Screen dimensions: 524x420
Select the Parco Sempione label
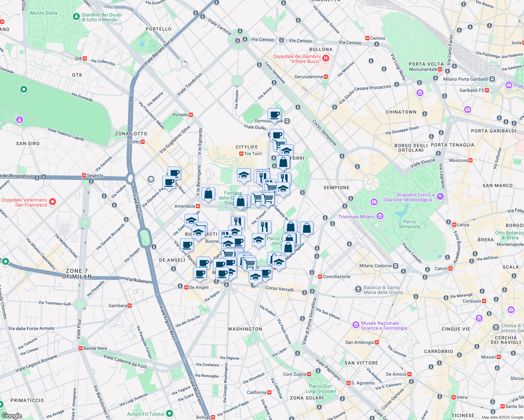tap(409, 224)
